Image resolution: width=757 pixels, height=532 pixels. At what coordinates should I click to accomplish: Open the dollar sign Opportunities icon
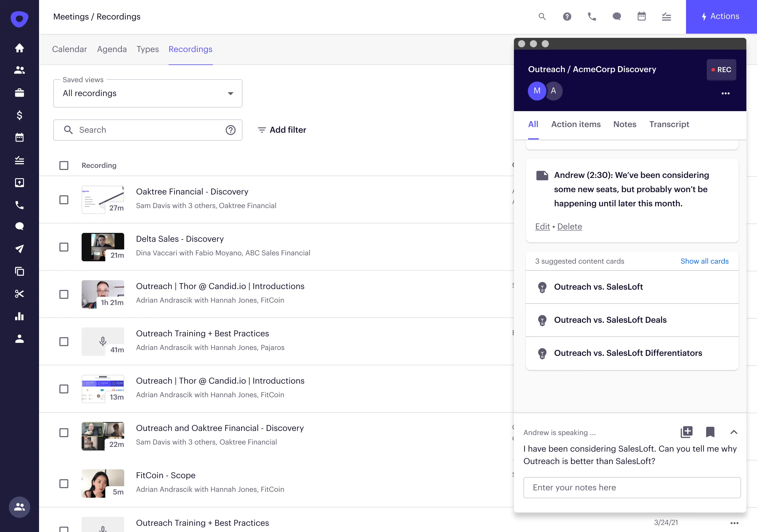click(x=20, y=115)
